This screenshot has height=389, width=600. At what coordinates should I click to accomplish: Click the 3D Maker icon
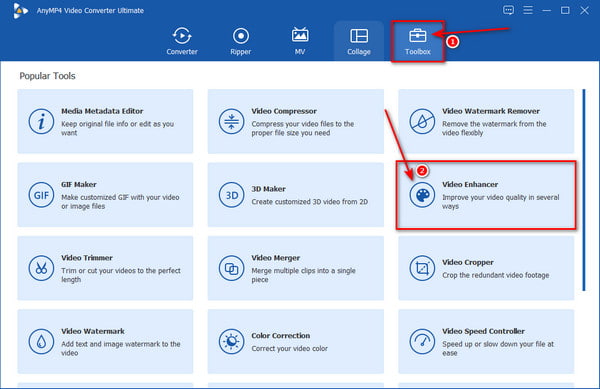pos(231,195)
